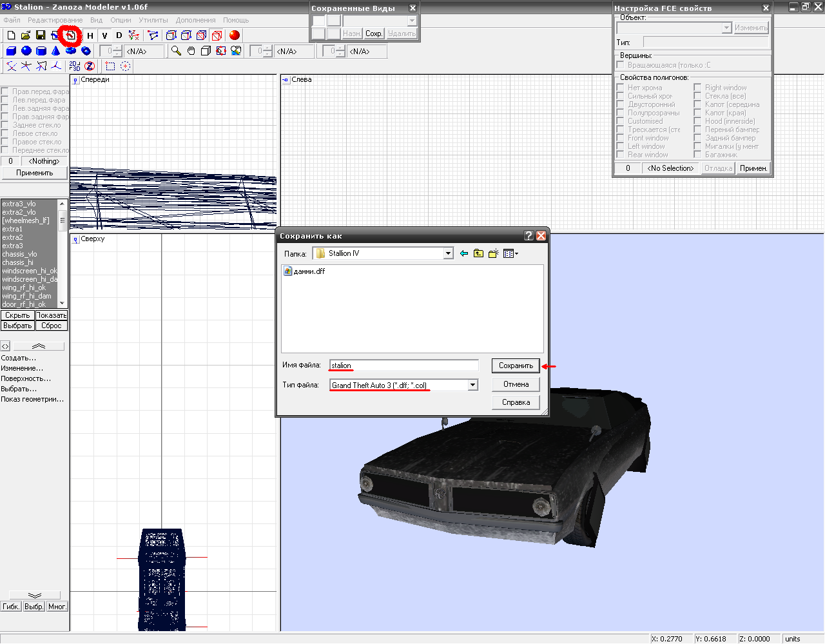
Task: Click the export icon circled in red
Action: point(70,35)
